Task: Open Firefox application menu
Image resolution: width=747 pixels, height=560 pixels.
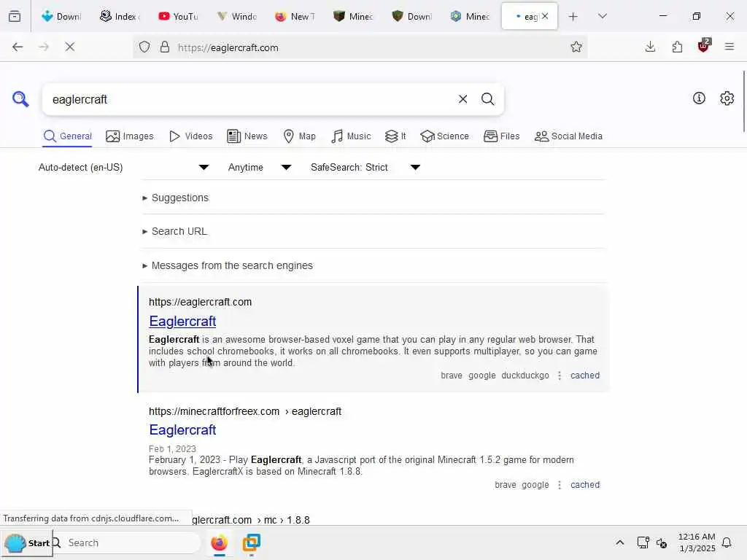Action: point(729,47)
